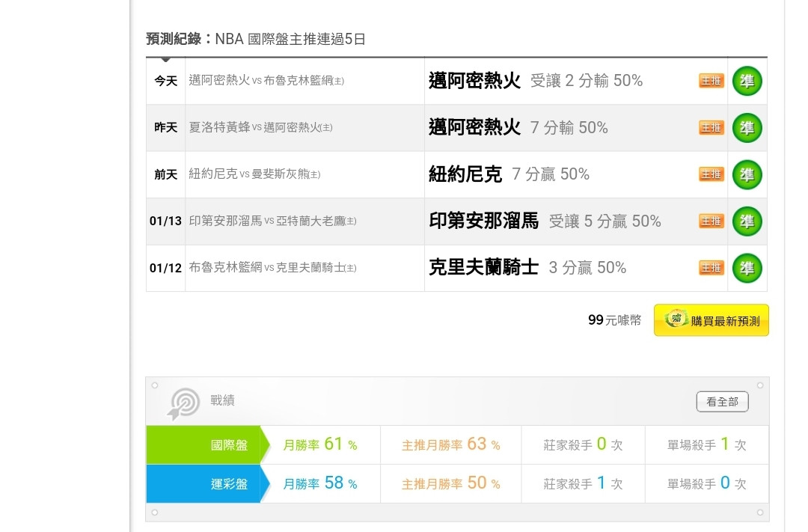Click the 購買最新預測 yellow button
This screenshot has height=532, width=808.
[711, 320]
